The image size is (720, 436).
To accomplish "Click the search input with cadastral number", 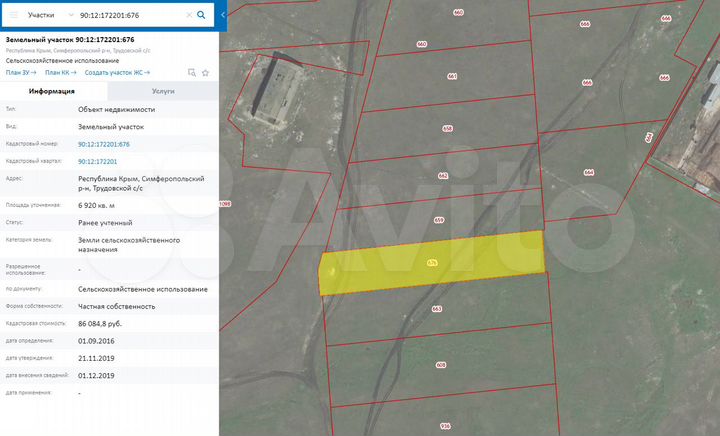I will [130, 15].
